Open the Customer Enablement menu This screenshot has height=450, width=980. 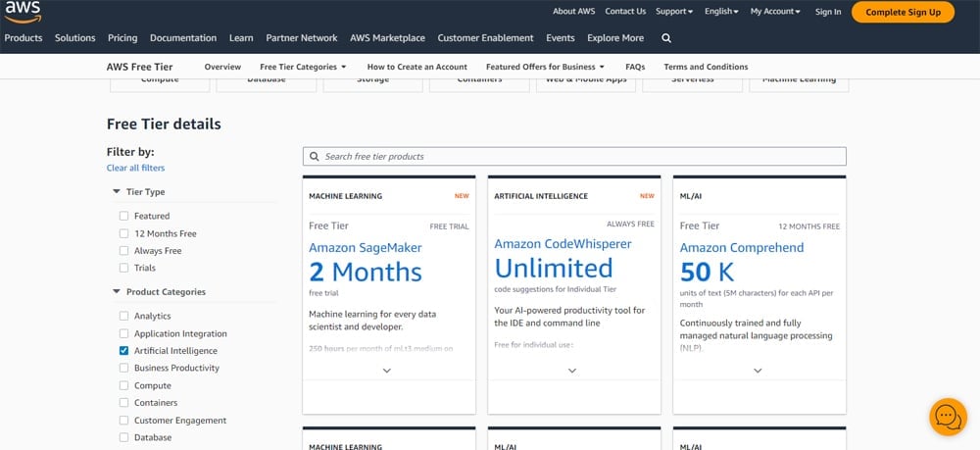(486, 38)
